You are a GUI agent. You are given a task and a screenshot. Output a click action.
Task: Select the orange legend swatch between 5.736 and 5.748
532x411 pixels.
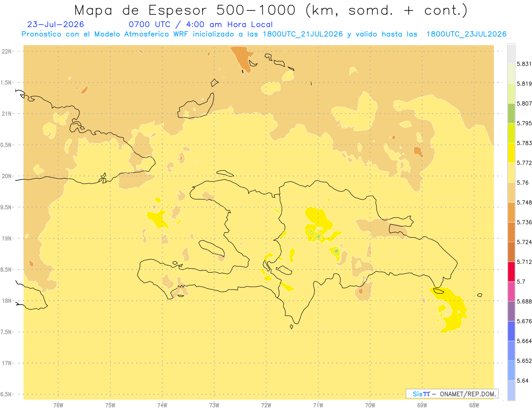coord(511,212)
